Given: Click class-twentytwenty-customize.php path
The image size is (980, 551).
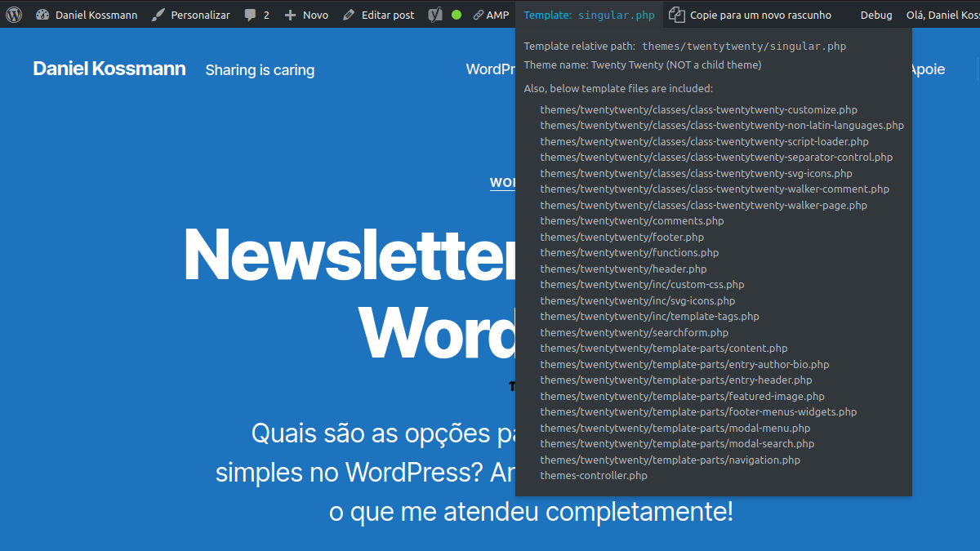Looking at the screenshot, I should 698,109.
